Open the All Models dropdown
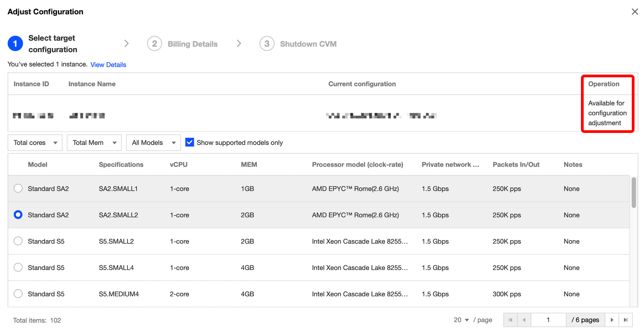 coord(153,143)
